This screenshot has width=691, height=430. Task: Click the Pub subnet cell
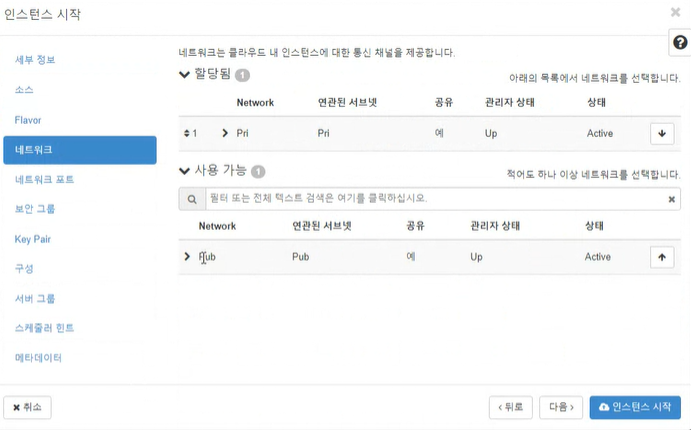click(301, 257)
